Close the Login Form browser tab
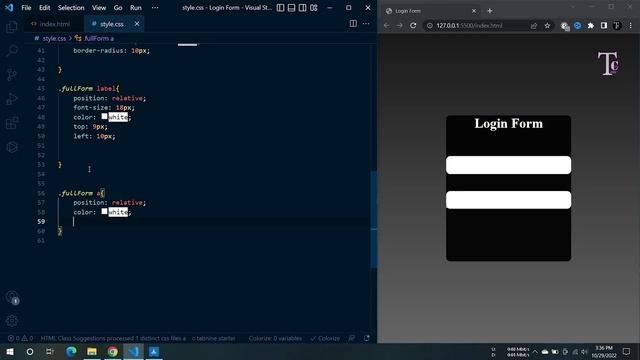The image size is (640, 360). [474, 11]
